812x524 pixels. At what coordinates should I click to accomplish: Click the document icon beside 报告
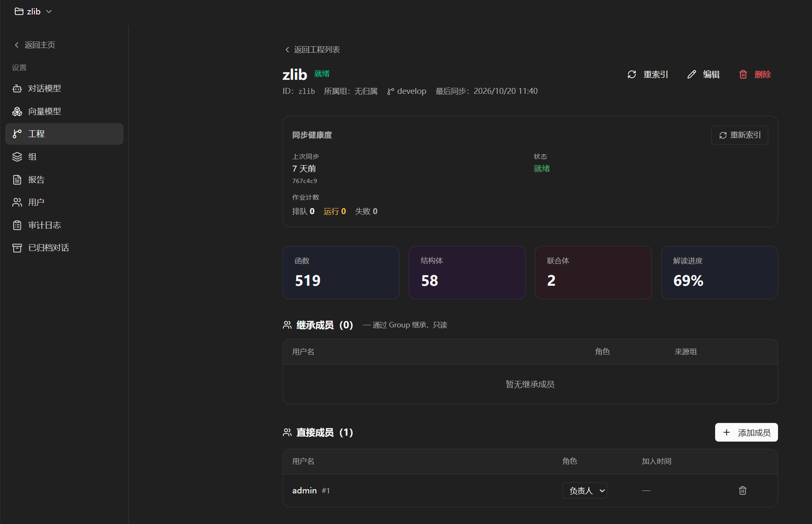pyautogui.click(x=17, y=180)
